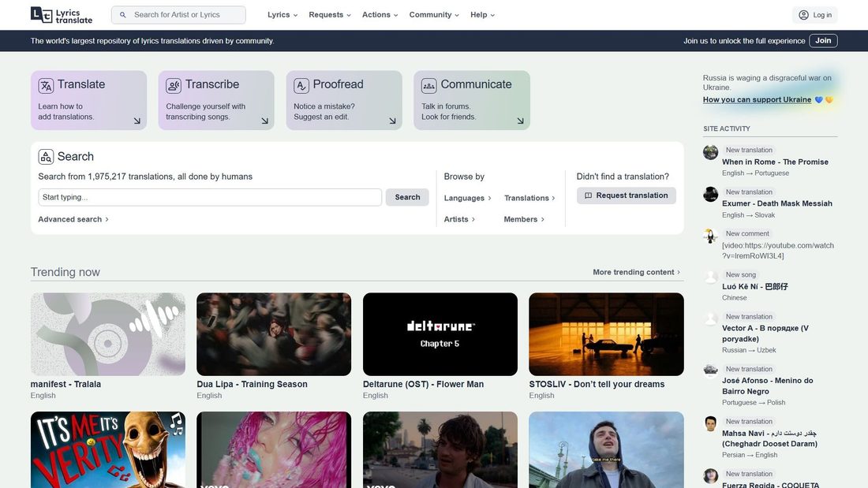Click the Translate card language icon
868x488 pixels.
tap(46, 86)
